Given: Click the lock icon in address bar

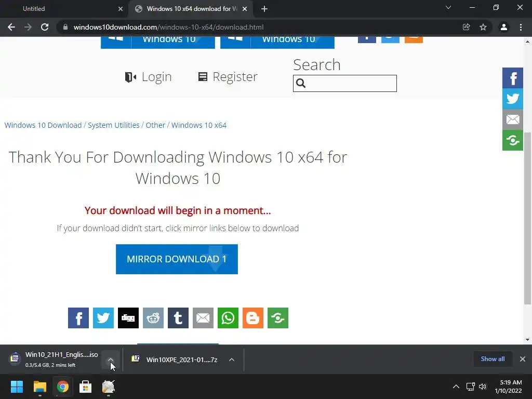Looking at the screenshot, I should click(65, 27).
